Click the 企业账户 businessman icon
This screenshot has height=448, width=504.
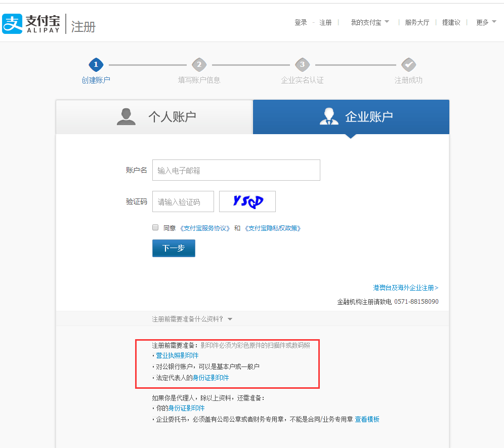329,116
